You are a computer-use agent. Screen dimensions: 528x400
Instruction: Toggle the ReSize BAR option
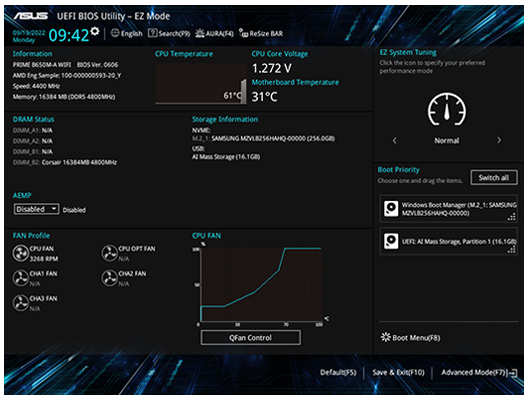261,33
